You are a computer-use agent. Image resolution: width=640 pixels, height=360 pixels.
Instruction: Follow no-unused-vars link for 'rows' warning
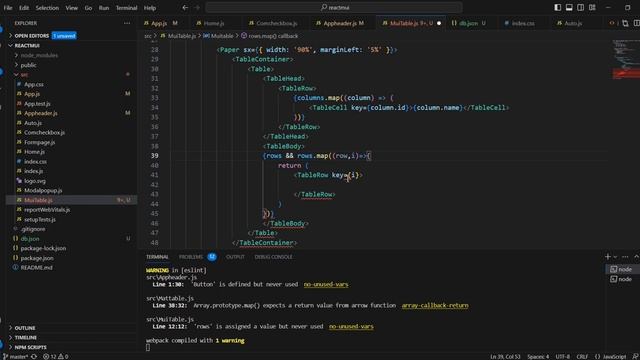pyautogui.click(x=351, y=327)
